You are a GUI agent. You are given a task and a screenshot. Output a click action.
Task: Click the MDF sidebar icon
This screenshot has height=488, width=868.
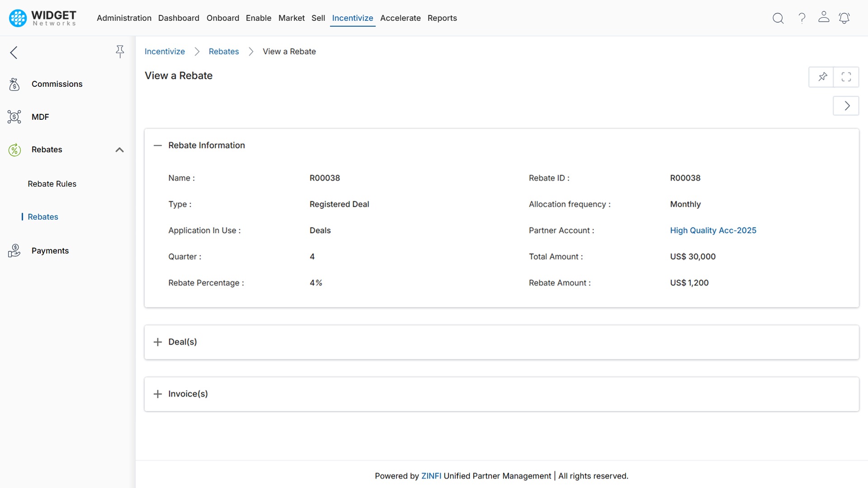(14, 117)
